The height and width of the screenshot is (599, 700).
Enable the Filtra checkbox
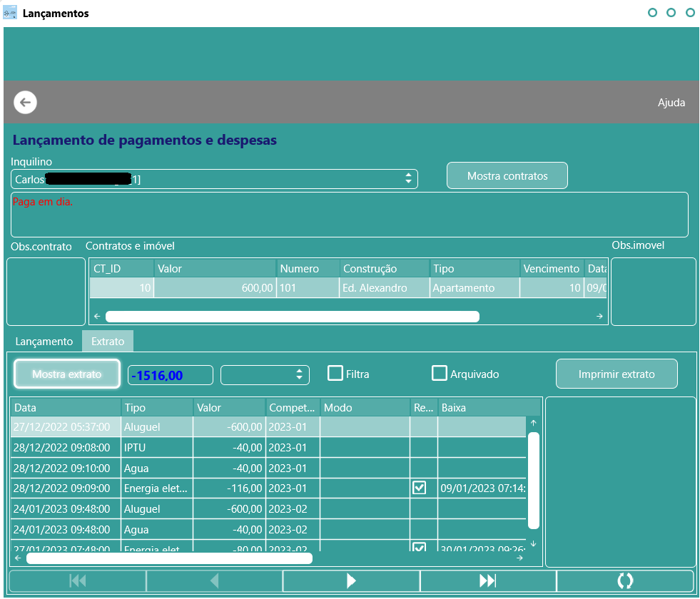click(335, 374)
